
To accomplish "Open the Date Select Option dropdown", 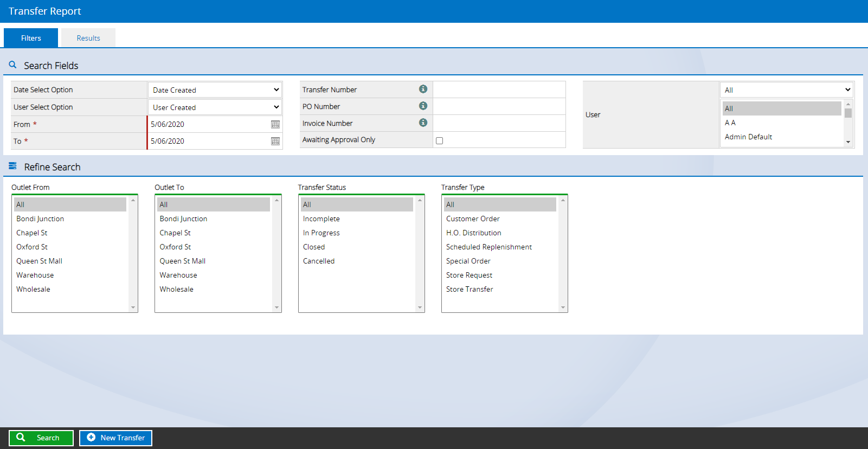I will pyautogui.click(x=215, y=90).
